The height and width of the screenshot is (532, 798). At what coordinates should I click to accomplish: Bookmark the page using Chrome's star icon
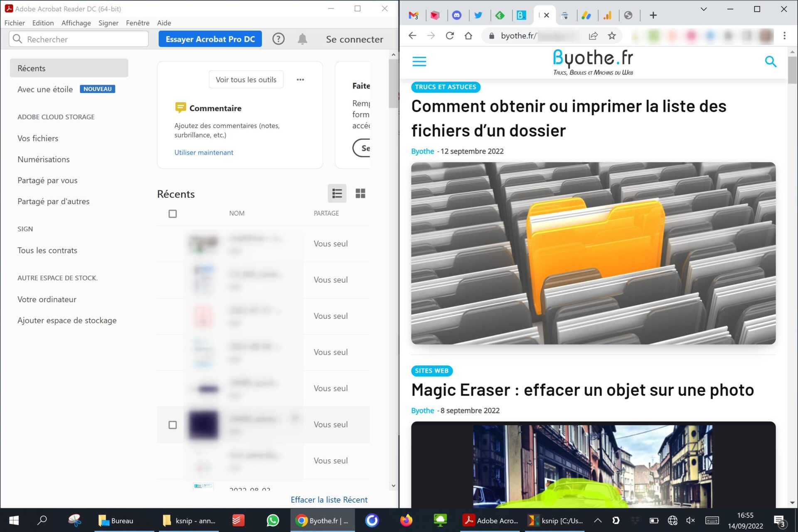click(x=612, y=36)
